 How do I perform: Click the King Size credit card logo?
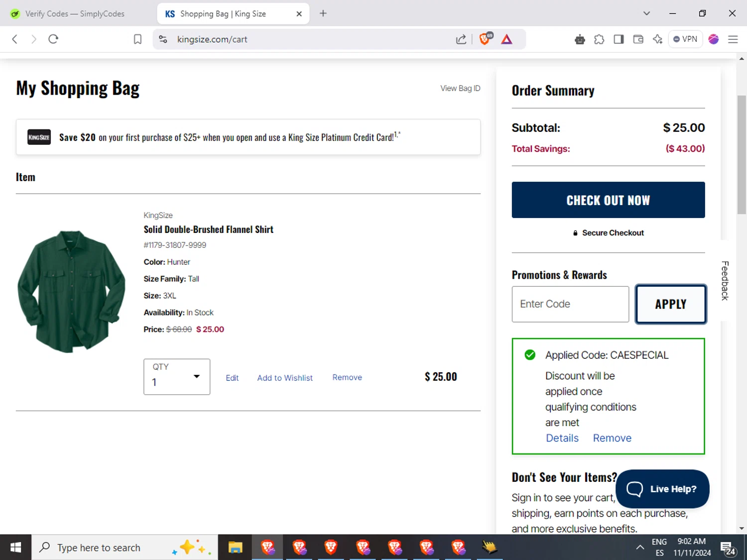pos(39,137)
